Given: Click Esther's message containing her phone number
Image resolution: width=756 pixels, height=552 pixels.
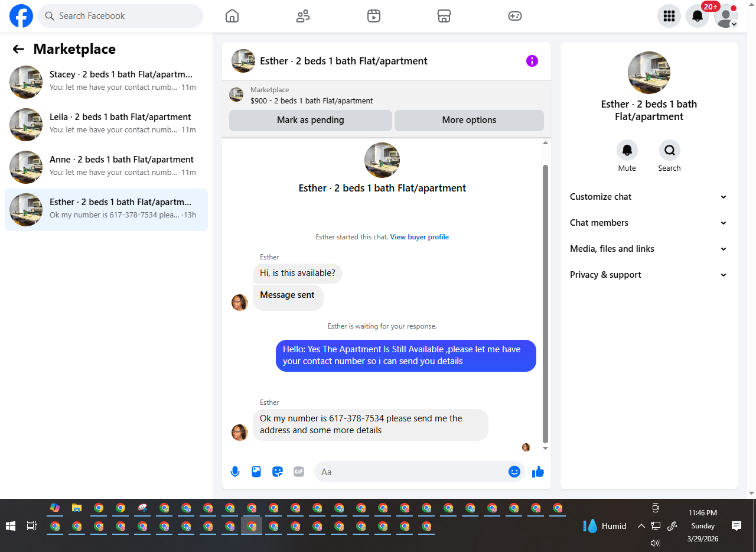Looking at the screenshot, I should click(x=370, y=424).
